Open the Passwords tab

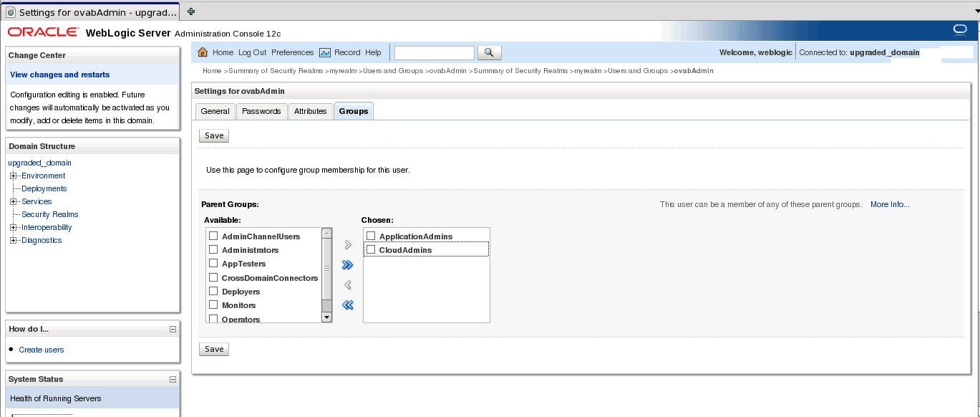click(261, 111)
